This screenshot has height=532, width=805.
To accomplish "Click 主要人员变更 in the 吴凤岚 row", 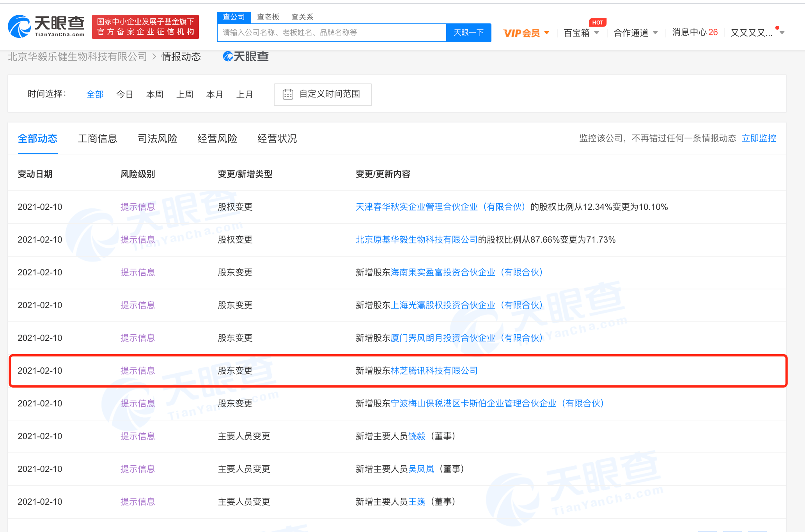I will coord(244,469).
